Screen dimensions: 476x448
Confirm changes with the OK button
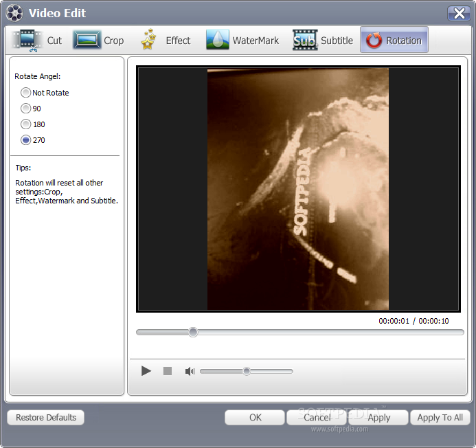click(255, 417)
